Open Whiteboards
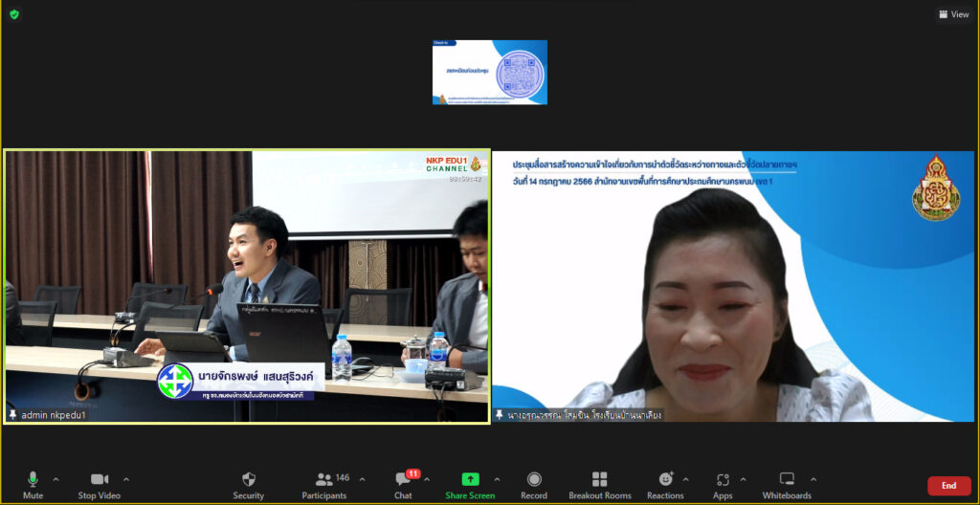This screenshot has width=980, height=505. pyautogui.click(x=787, y=485)
